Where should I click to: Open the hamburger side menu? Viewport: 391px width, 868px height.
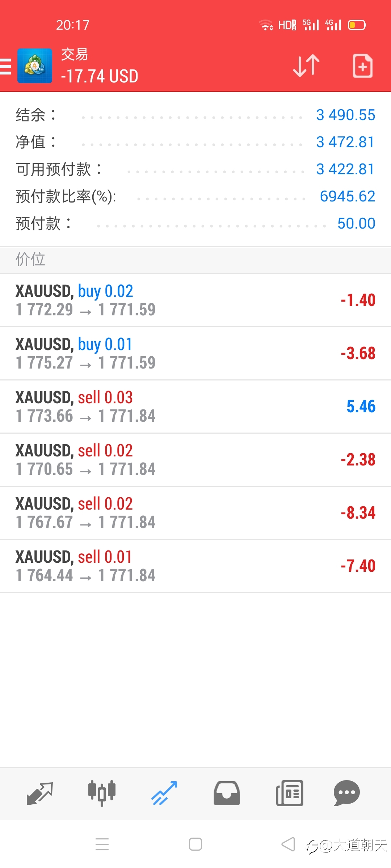5,67
